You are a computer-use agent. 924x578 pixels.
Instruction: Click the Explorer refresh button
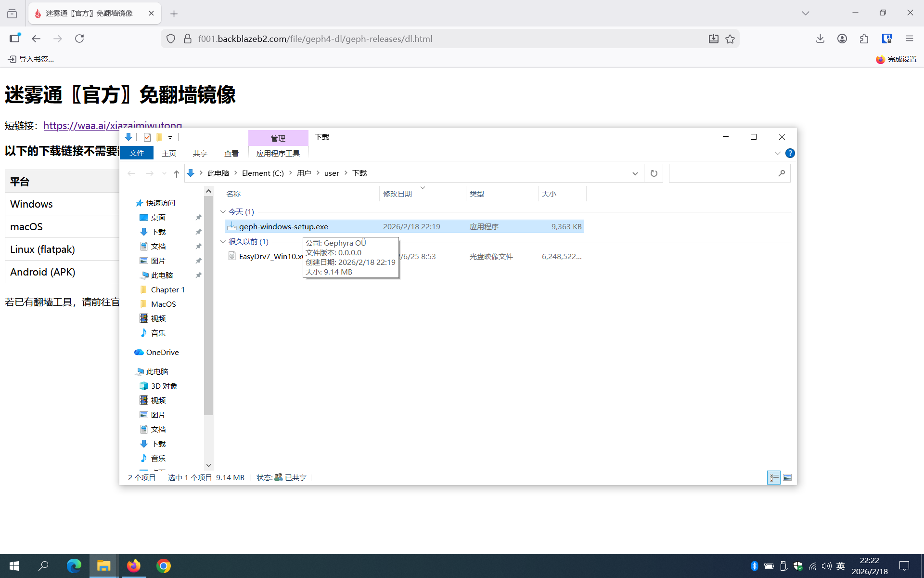pos(654,173)
